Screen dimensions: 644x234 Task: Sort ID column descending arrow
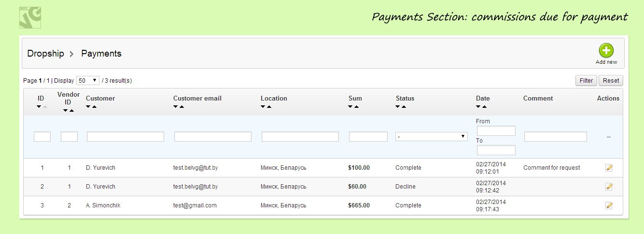click(39, 107)
